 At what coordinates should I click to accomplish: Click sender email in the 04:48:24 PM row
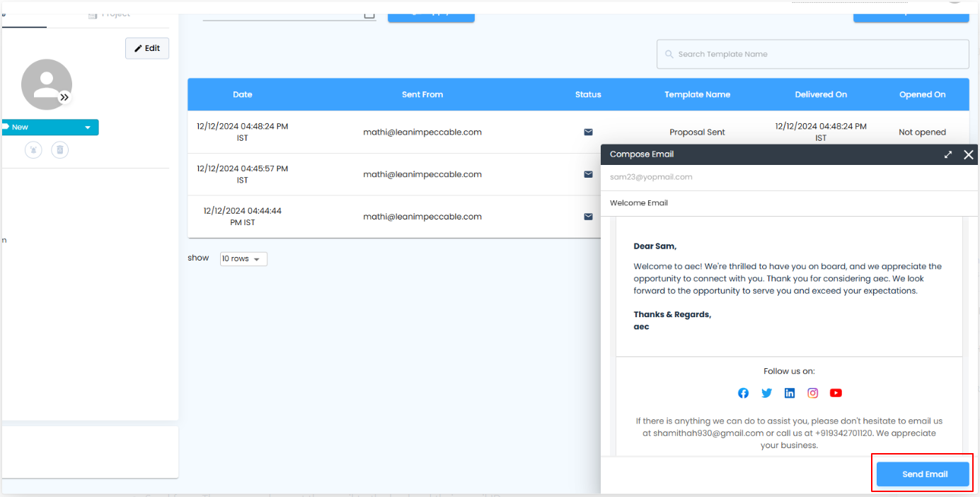422,132
